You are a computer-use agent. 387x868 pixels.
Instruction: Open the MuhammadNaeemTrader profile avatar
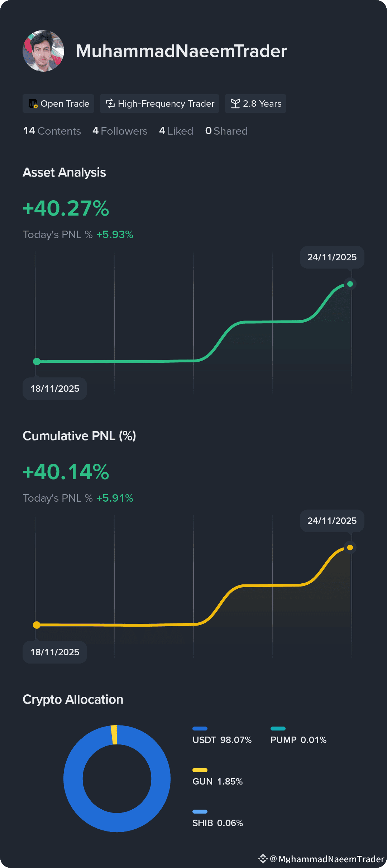pyautogui.click(x=43, y=51)
